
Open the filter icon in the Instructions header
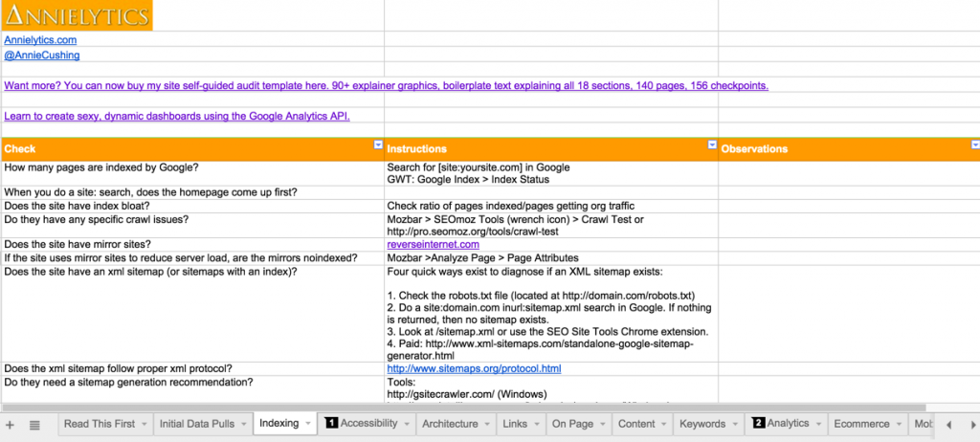711,145
